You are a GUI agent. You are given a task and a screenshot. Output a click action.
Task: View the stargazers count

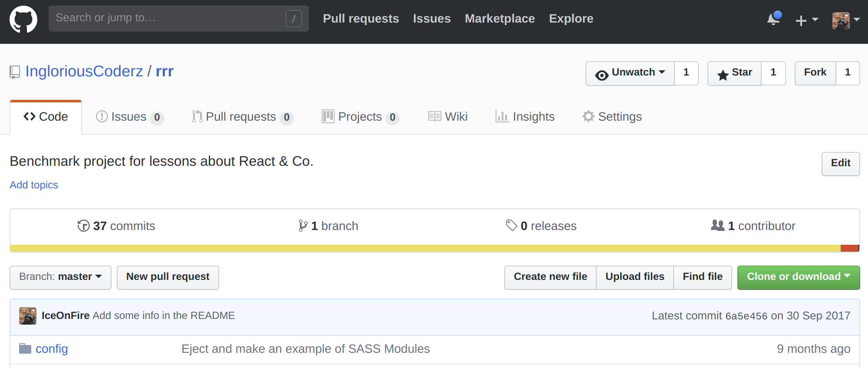(x=773, y=73)
